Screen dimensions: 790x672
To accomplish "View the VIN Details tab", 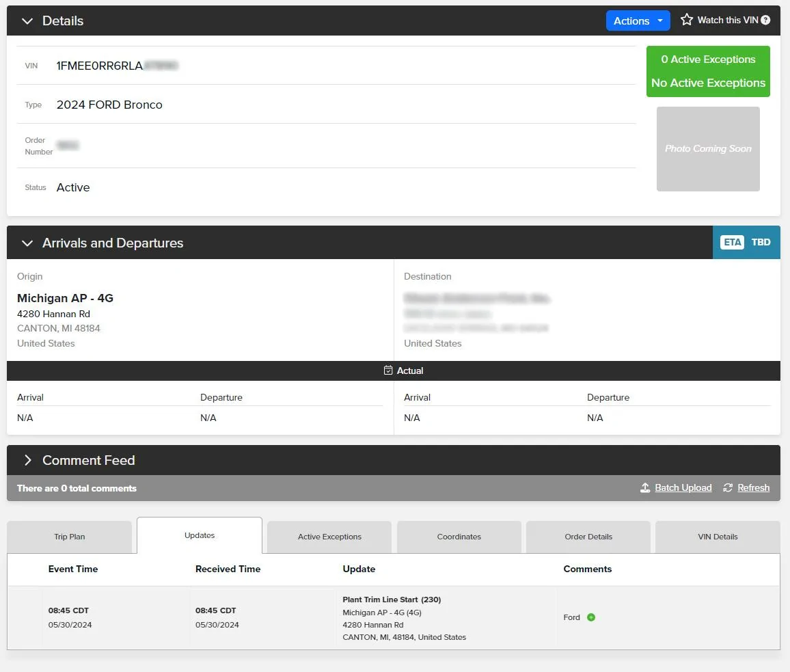I will [718, 537].
